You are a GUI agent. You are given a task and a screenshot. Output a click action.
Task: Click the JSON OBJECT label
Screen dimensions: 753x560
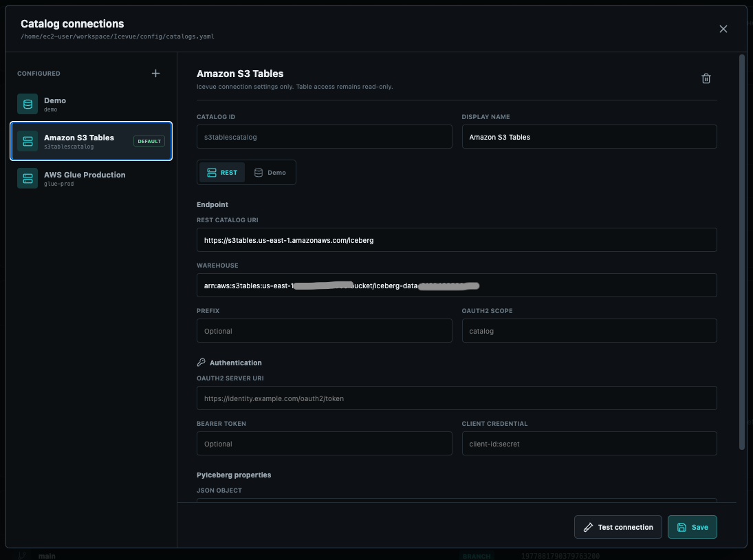click(219, 491)
